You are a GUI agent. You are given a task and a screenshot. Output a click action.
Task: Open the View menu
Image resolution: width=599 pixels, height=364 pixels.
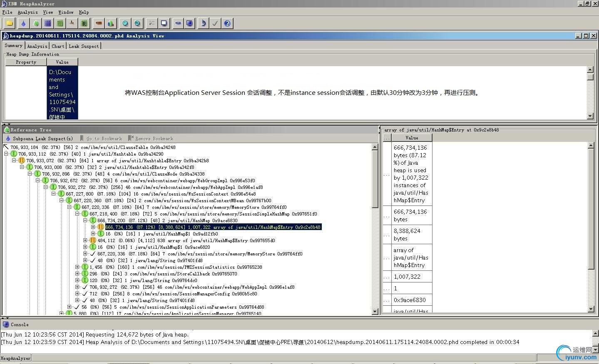click(x=48, y=12)
